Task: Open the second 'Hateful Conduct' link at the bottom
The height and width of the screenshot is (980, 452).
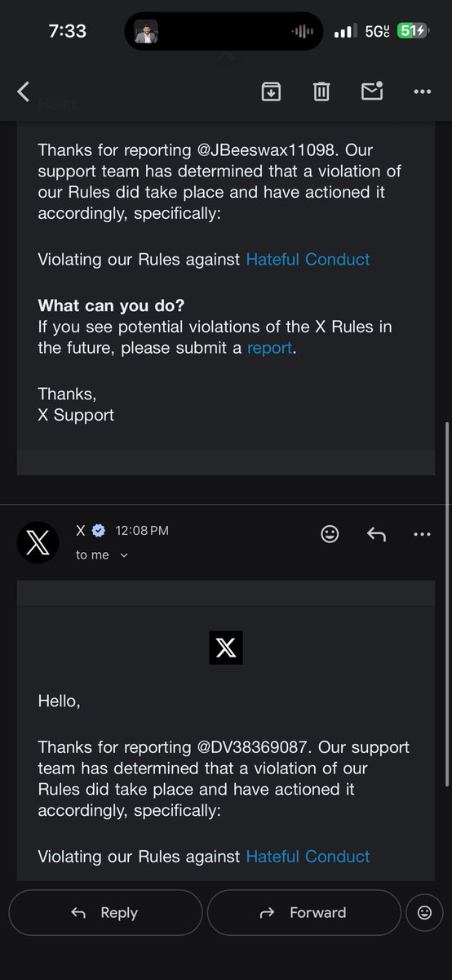Action: tap(308, 857)
